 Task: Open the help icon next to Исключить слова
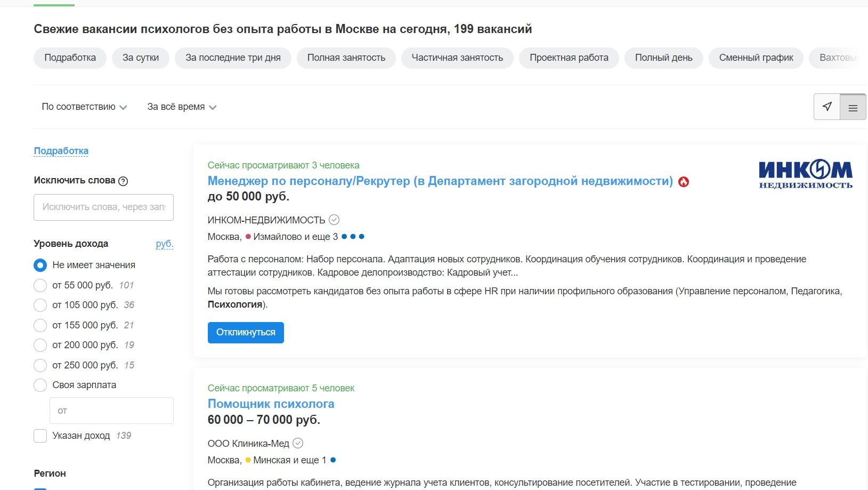point(123,181)
